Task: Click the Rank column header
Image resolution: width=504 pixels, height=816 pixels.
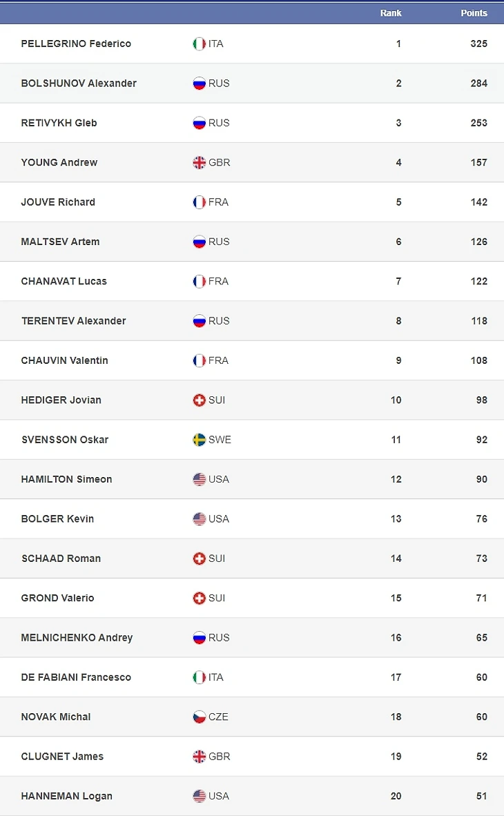Action: [391, 13]
